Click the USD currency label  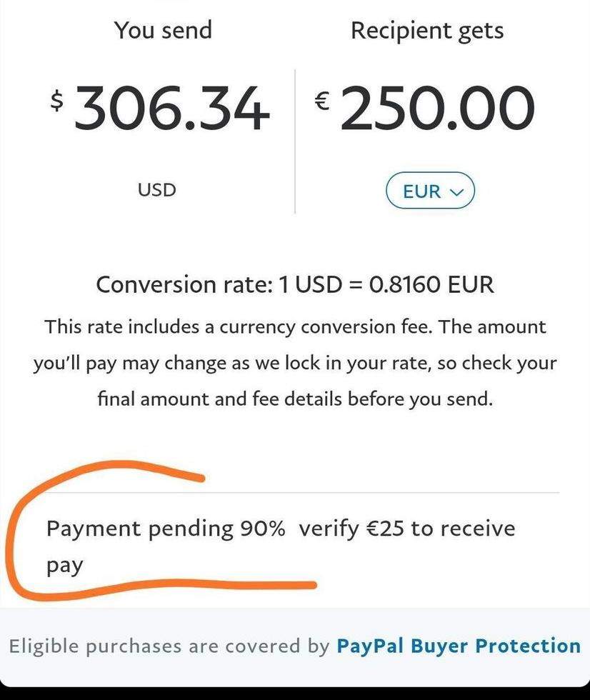coord(157,190)
